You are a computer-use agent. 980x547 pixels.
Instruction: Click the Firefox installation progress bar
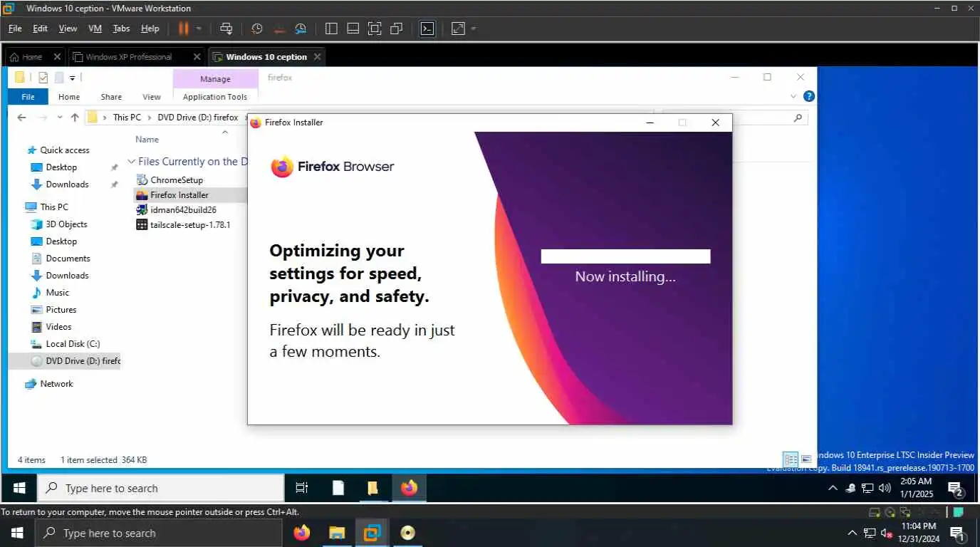pyautogui.click(x=625, y=256)
